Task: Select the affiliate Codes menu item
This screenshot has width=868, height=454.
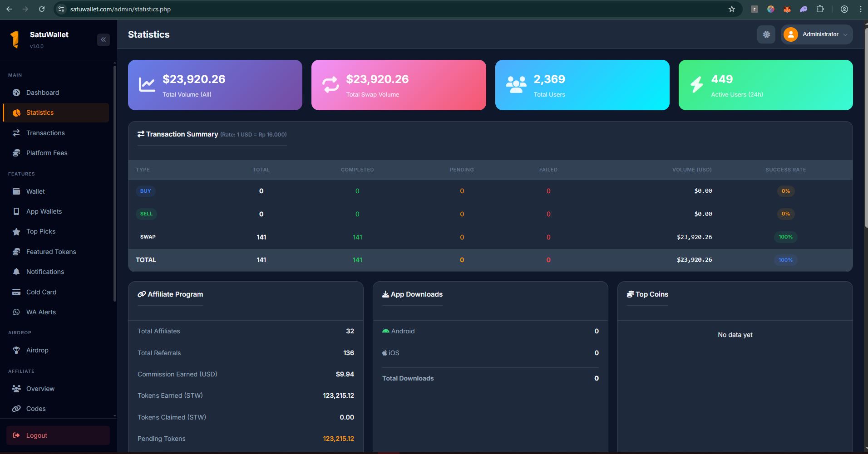Action: tap(36, 409)
